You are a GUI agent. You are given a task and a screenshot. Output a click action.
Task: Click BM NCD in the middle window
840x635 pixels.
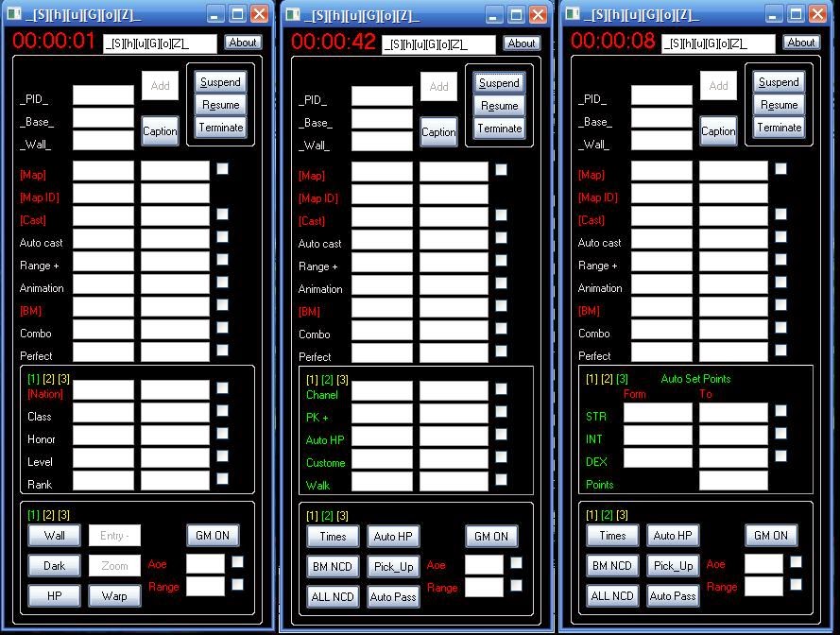[x=333, y=565]
